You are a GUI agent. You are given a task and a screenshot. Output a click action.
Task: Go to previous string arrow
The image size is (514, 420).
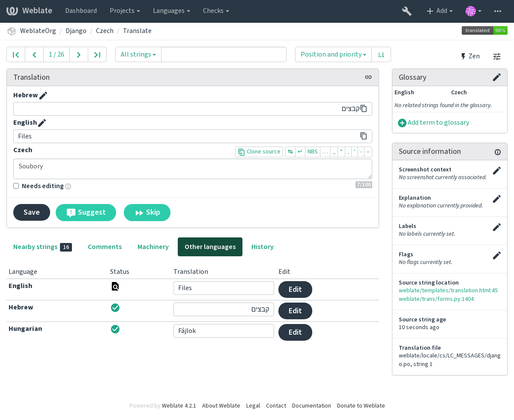(34, 54)
